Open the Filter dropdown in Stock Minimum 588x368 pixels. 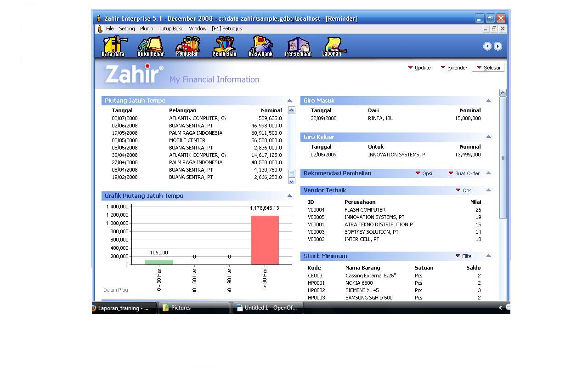(x=464, y=256)
